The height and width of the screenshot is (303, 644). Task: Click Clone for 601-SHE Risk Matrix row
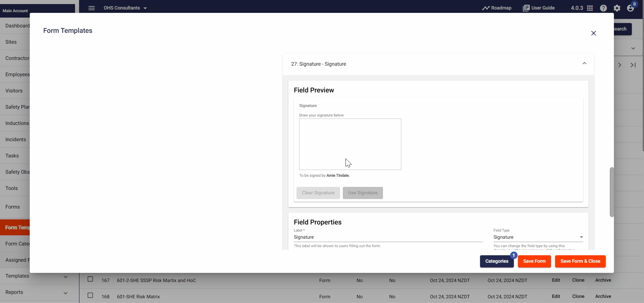click(x=578, y=296)
